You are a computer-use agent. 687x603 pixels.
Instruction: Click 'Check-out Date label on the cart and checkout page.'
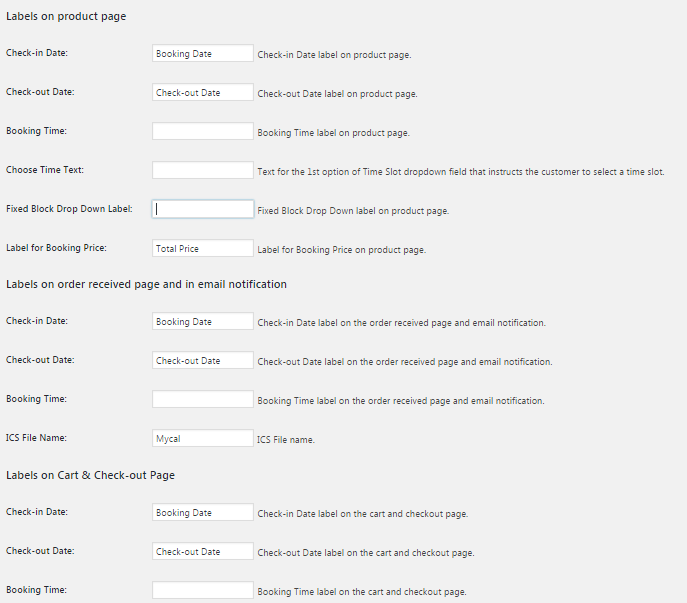coord(366,553)
